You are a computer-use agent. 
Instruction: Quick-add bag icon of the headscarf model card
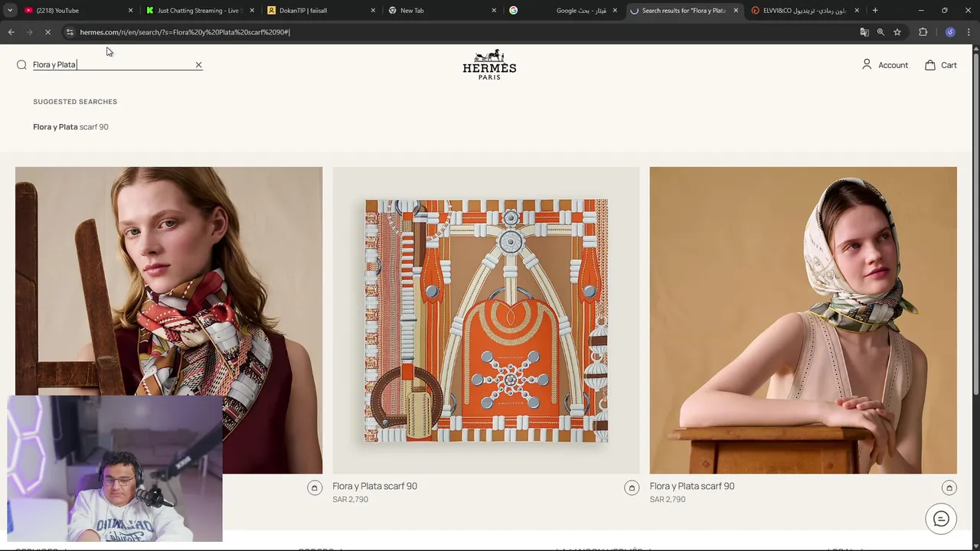point(949,487)
